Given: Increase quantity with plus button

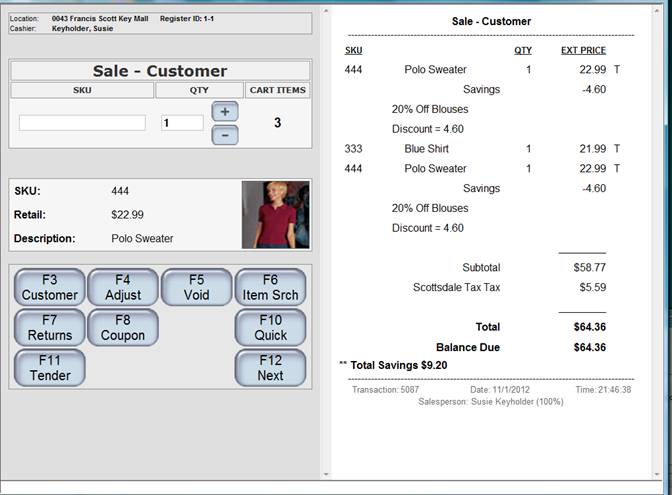Looking at the screenshot, I should tap(225, 112).
